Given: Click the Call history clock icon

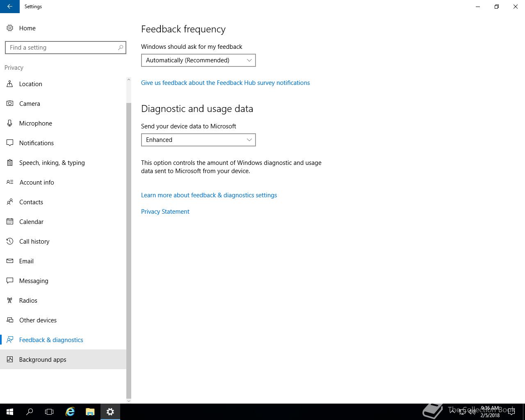Looking at the screenshot, I should [x=10, y=241].
